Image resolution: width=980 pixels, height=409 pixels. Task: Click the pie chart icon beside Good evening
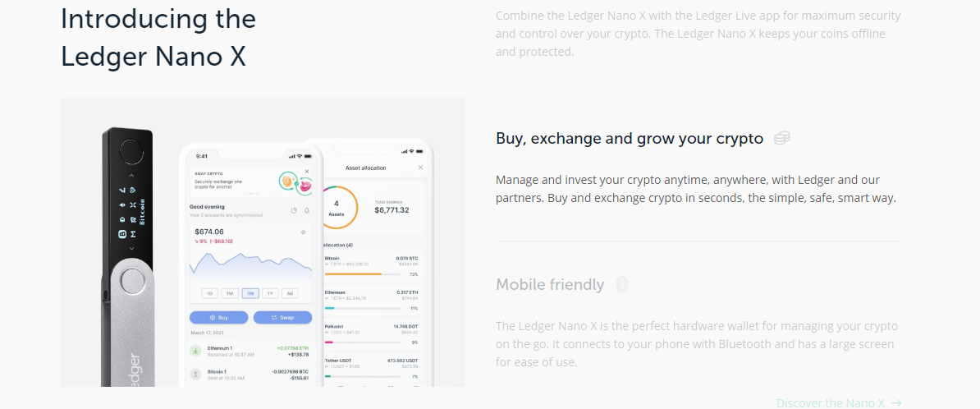(x=294, y=210)
